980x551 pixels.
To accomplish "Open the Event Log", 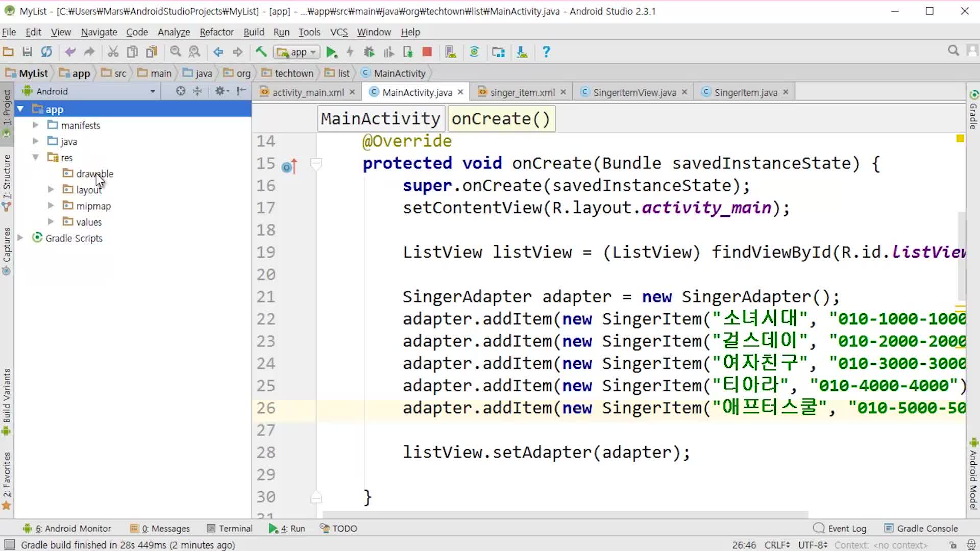I will (x=840, y=529).
